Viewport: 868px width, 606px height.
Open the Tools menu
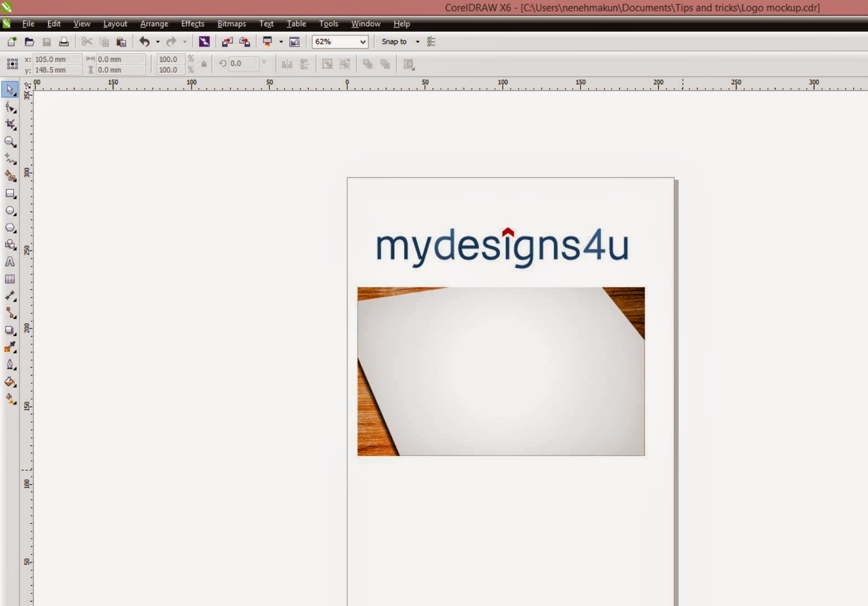point(329,24)
